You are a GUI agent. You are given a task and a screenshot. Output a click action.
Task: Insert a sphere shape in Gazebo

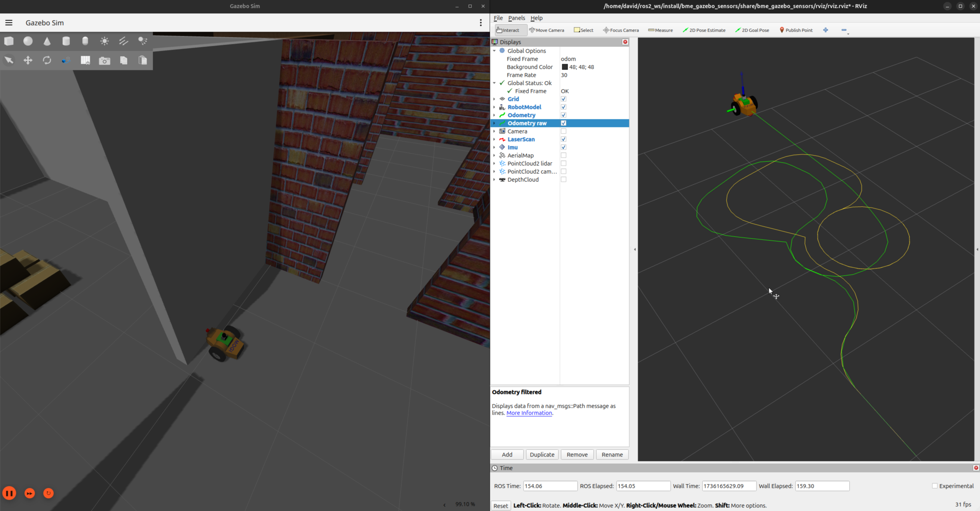tap(28, 41)
